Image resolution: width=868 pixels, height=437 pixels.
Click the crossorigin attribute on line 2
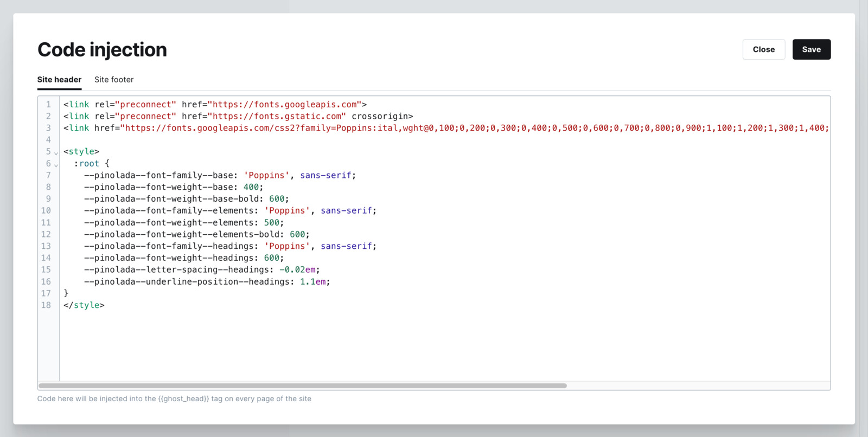tap(382, 117)
